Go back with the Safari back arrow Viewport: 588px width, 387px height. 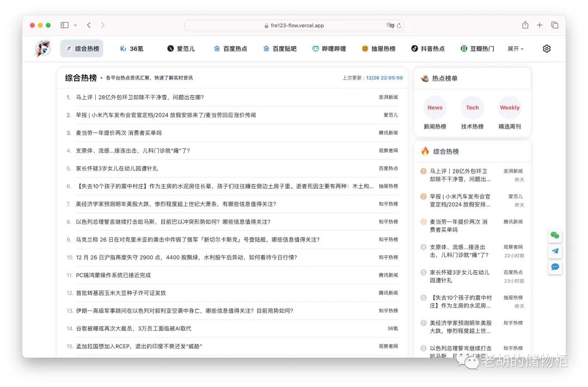[x=89, y=25]
